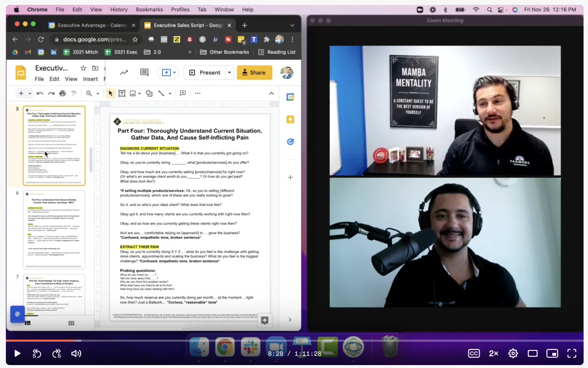Expand the hidden bookmarks overflow chevron
Viewport: 588px width, 368px height.
(x=190, y=52)
